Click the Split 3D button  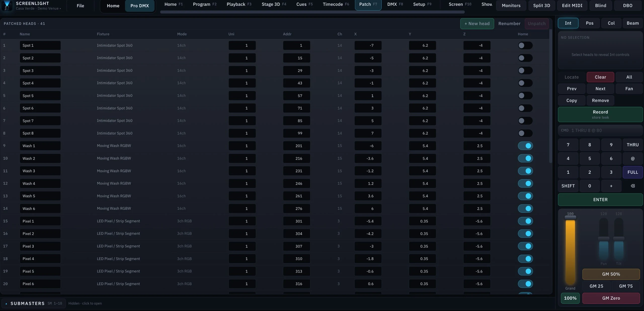pyautogui.click(x=542, y=6)
